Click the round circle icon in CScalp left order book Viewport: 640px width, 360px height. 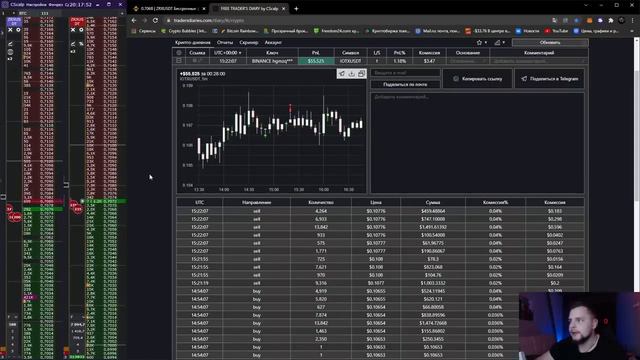(x=10, y=52)
